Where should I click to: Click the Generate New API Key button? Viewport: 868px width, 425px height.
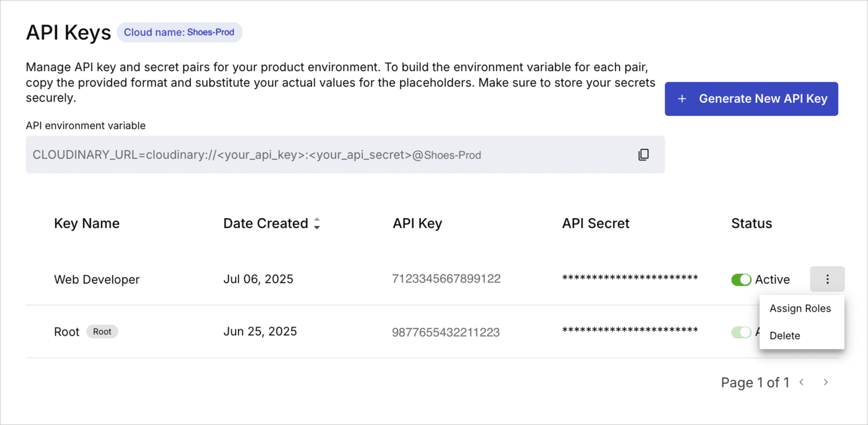pos(751,99)
